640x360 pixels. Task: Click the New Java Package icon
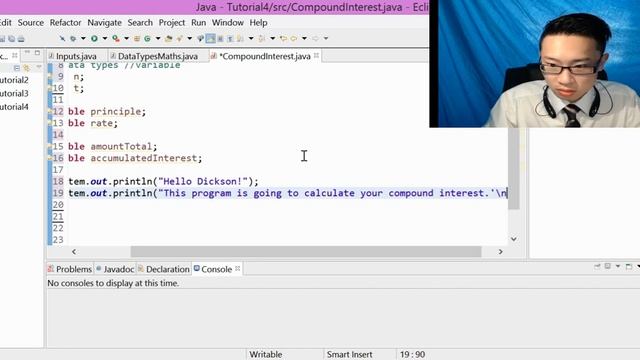click(x=137, y=38)
